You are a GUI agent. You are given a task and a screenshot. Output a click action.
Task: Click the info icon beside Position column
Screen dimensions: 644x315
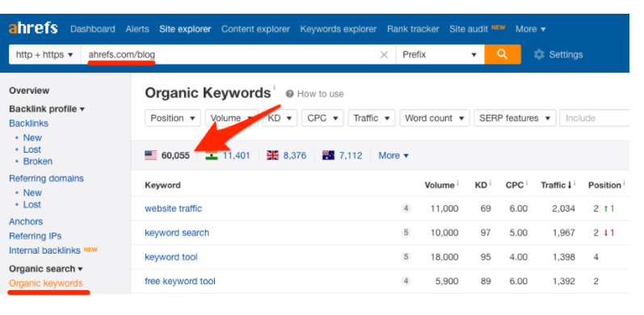[x=624, y=183]
